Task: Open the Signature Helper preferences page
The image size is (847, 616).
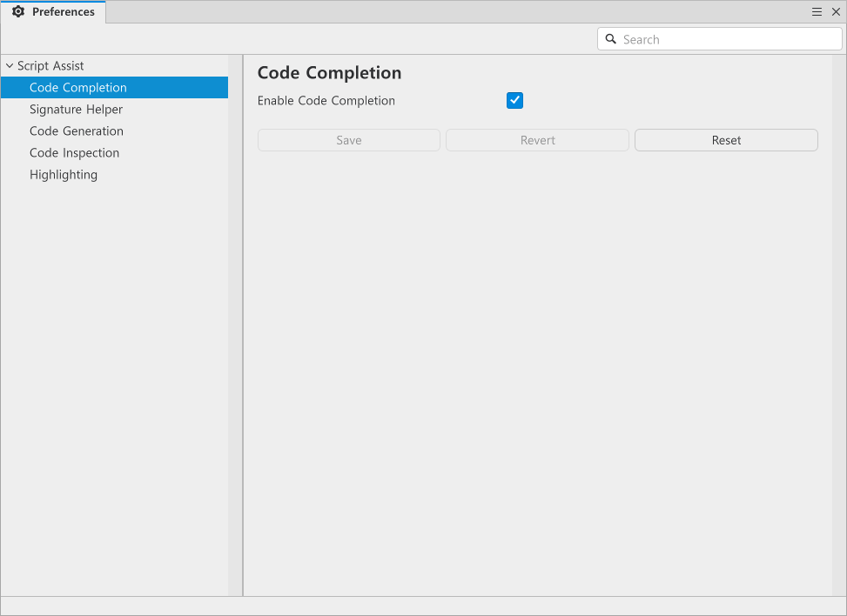Action: pos(76,110)
